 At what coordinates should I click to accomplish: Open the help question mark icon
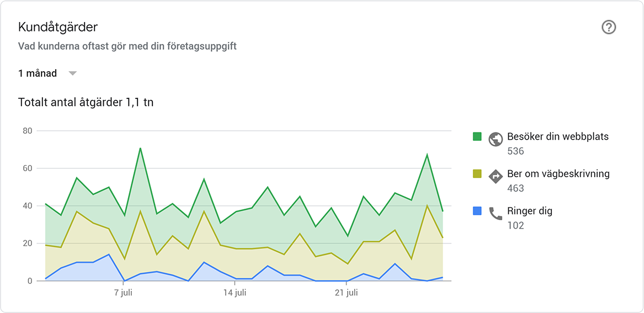tap(609, 28)
